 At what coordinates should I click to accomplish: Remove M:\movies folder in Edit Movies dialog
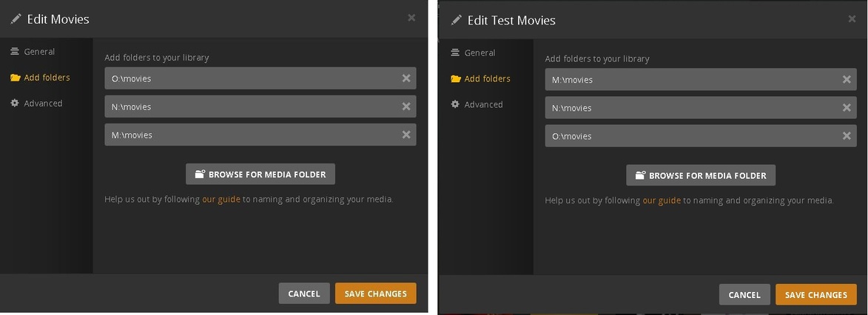click(406, 135)
